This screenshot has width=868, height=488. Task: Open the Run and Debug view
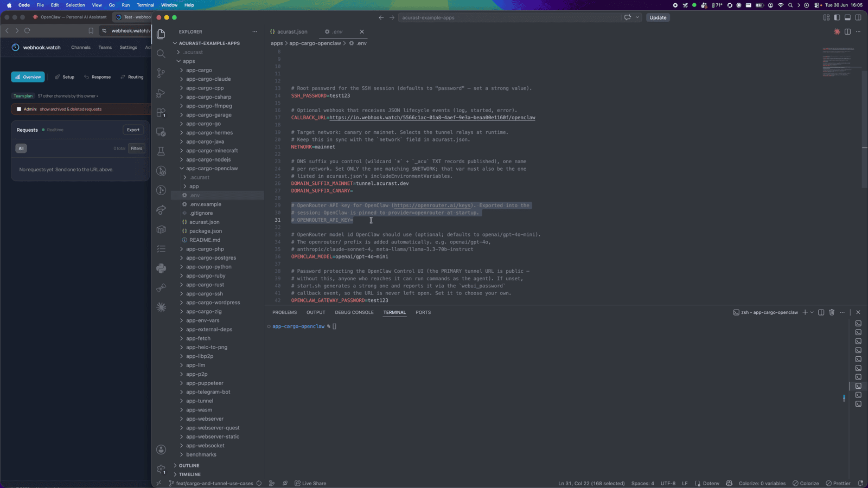tap(161, 93)
